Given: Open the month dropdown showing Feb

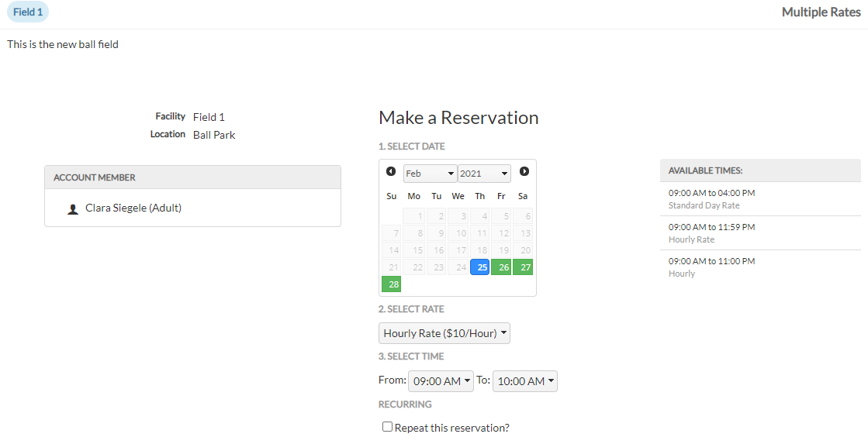Looking at the screenshot, I should [x=430, y=174].
